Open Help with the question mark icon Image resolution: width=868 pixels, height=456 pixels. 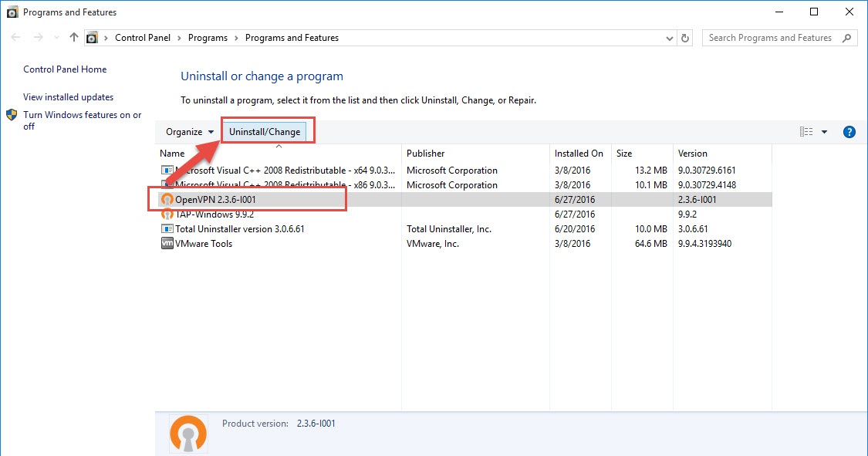pos(849,132)
